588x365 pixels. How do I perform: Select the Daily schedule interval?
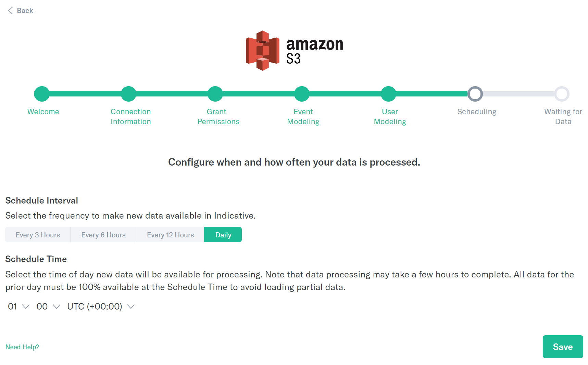click(223, 235)
